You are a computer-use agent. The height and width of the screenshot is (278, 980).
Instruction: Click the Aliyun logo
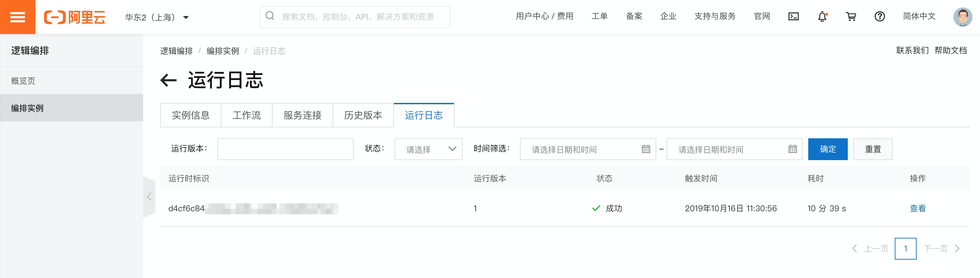(75, 17)
